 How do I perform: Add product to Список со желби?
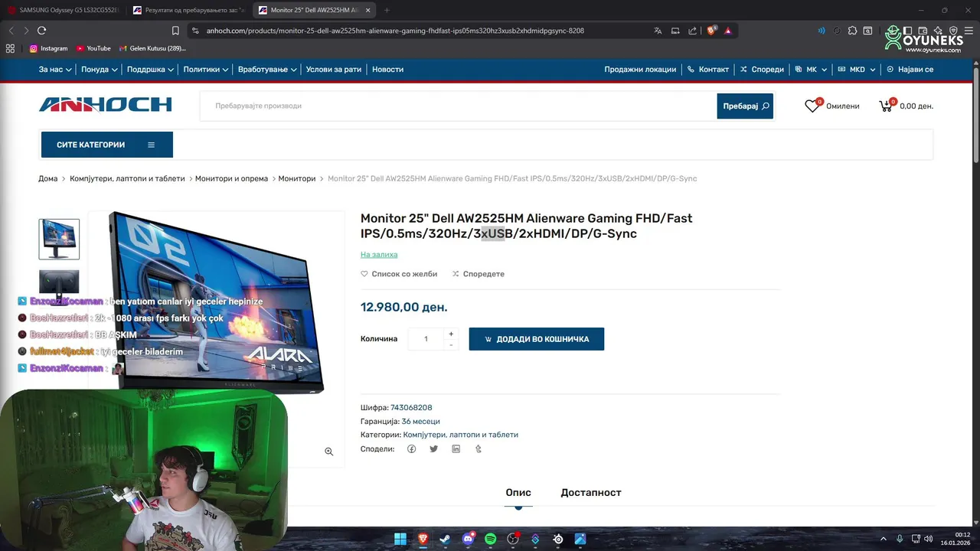(x=399, y=274)
